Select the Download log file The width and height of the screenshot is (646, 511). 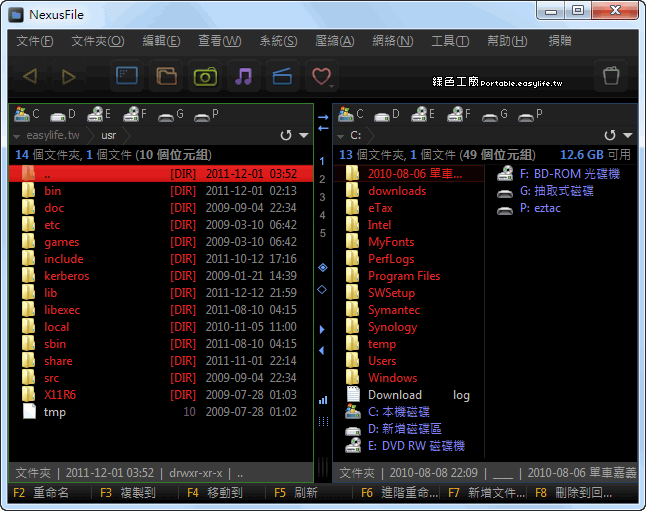point(408,395)
